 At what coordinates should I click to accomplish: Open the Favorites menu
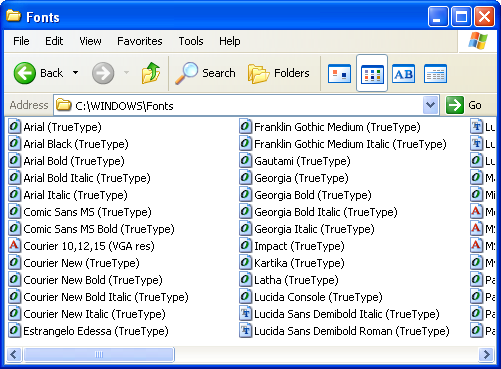[140, 41]
